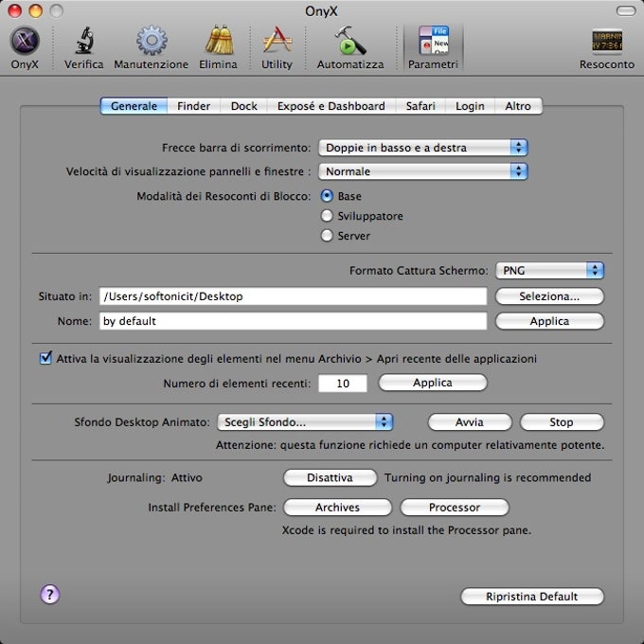Click the Archives preferences pane button
This screenshot has height=644, width=644.
click(337, 508)
